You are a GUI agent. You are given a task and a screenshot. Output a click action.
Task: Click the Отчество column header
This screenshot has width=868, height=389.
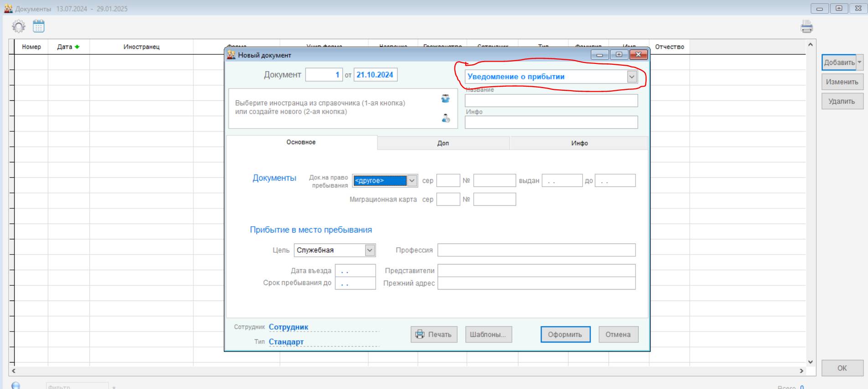(x=669, y=47)
